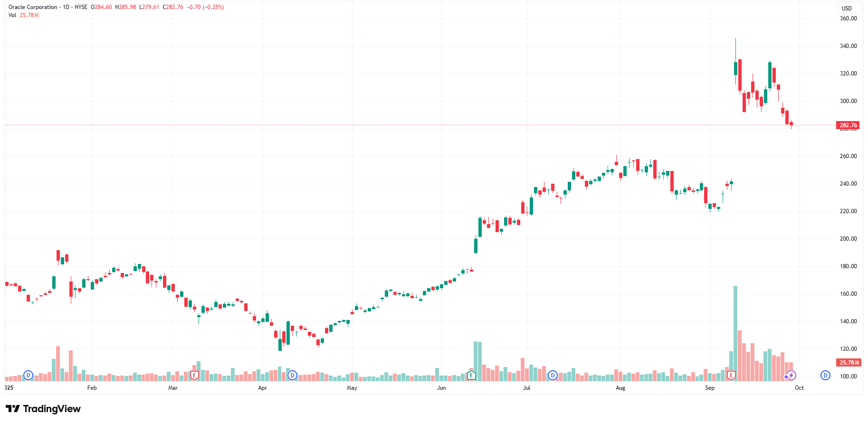868x423 pixels.
Task: Select the Vol indicator legend
Action: coord(12,15)
